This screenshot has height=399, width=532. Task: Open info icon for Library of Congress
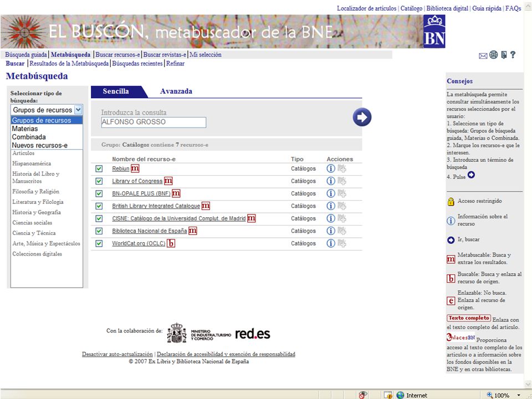point(331,181)
